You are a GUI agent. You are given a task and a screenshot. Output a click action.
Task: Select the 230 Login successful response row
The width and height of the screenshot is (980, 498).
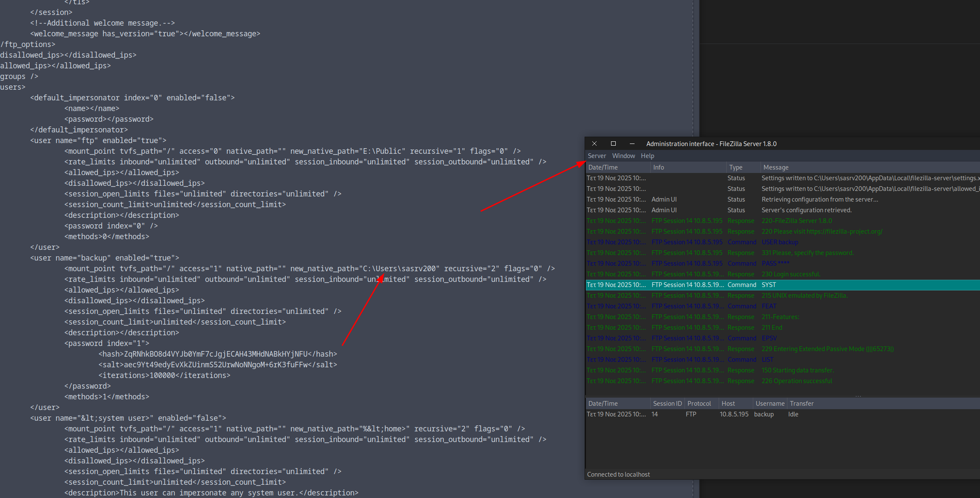pos(790,274)
